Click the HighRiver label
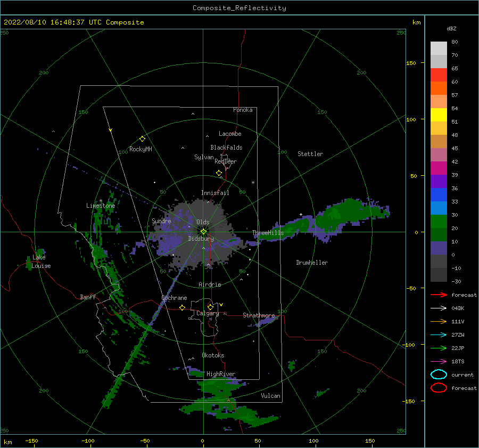This screenshot has height=448, width=479. coord(221,374)
